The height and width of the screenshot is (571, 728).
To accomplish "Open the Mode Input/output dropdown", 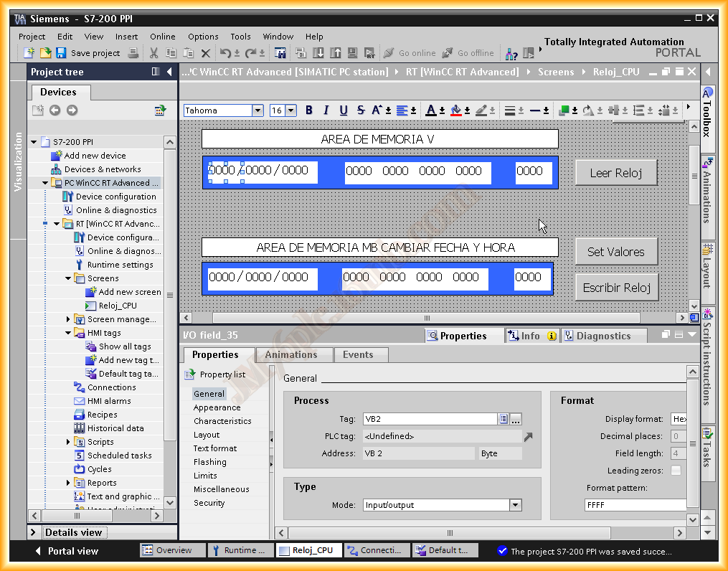I will tap(515, 505).
